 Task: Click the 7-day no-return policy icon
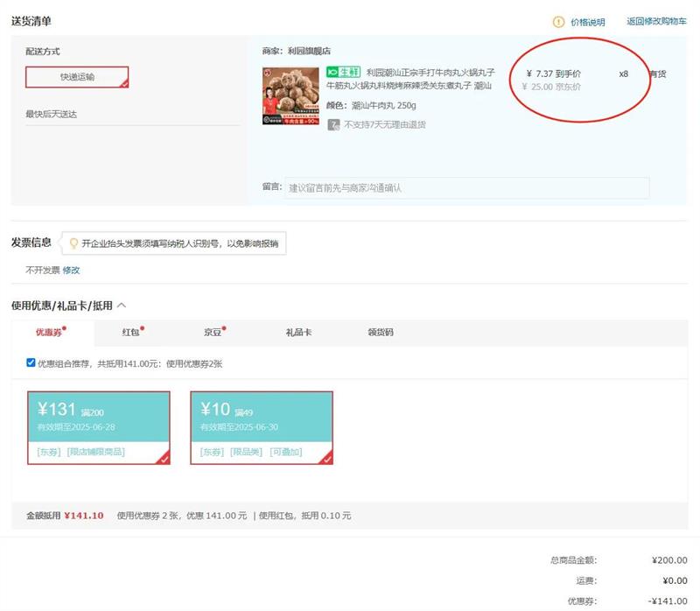pyautogui.click(x=333, y=124)
